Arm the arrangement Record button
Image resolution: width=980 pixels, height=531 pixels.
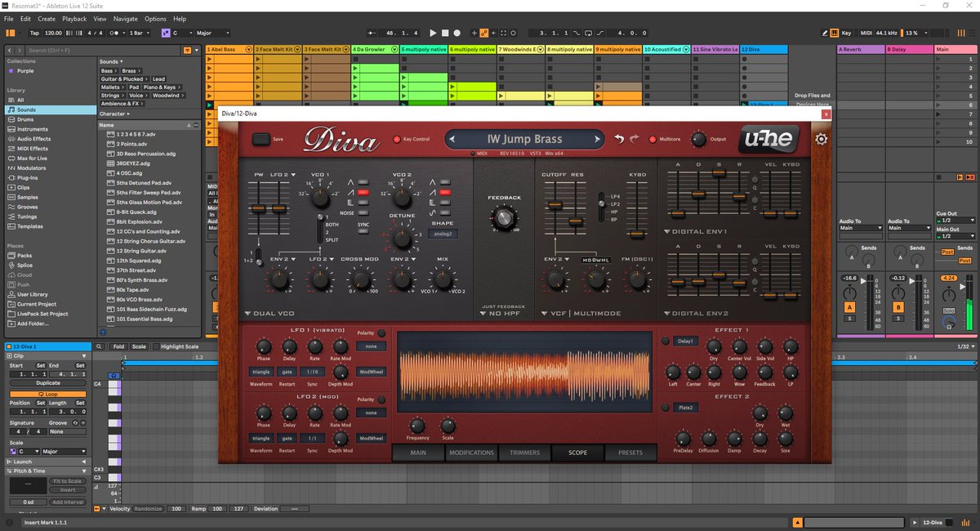click(457, 33)
